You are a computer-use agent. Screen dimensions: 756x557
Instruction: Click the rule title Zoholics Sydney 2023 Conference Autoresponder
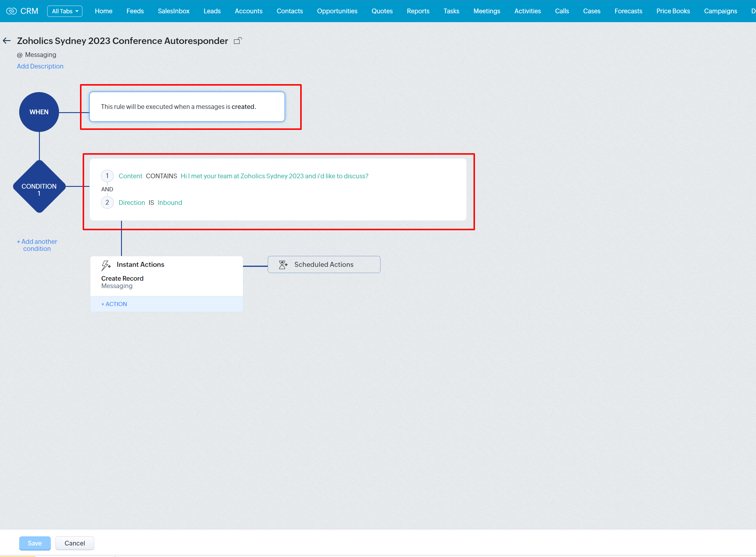coord(123,41)
